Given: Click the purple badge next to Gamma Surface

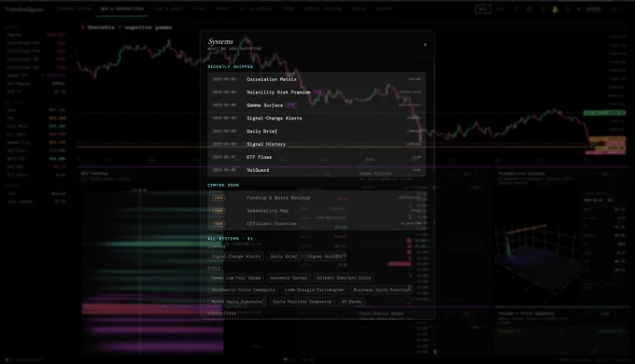Looking at the screenshot, I should tap(290, 105).
